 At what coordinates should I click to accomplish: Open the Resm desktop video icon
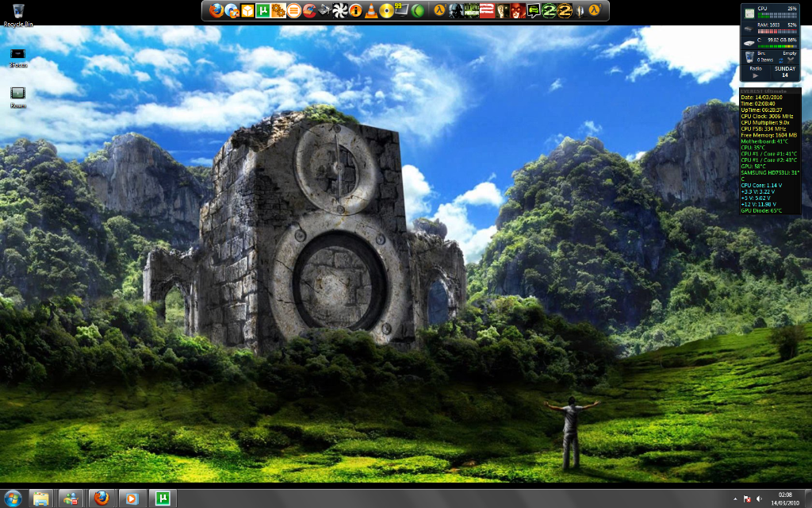tap(17, 97)
